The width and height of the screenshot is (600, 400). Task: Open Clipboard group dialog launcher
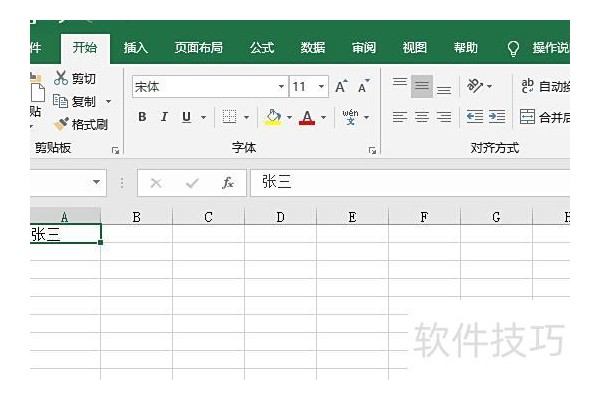(115, 150)
